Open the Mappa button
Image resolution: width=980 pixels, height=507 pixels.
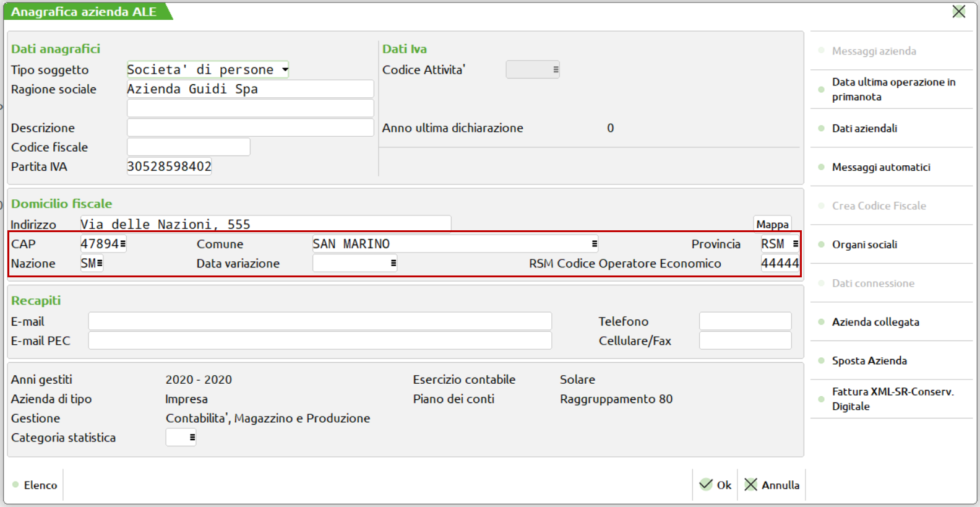pyautogui.click(x=772, y=224)
